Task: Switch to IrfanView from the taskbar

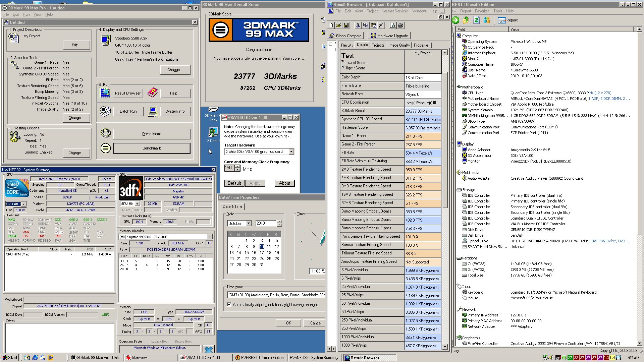Action: [151, 358]
